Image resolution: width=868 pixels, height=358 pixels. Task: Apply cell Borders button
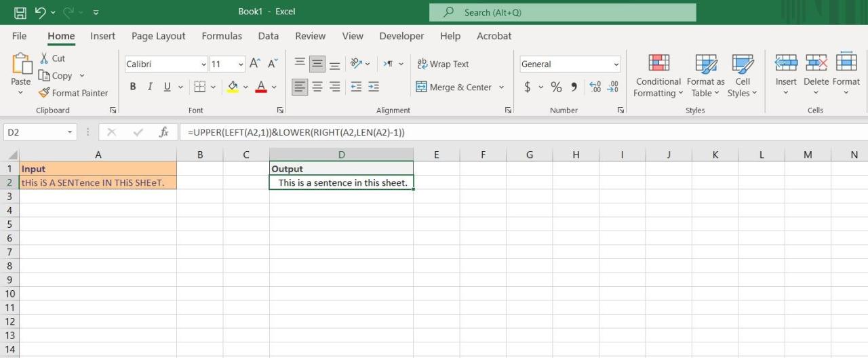(199, 87)
